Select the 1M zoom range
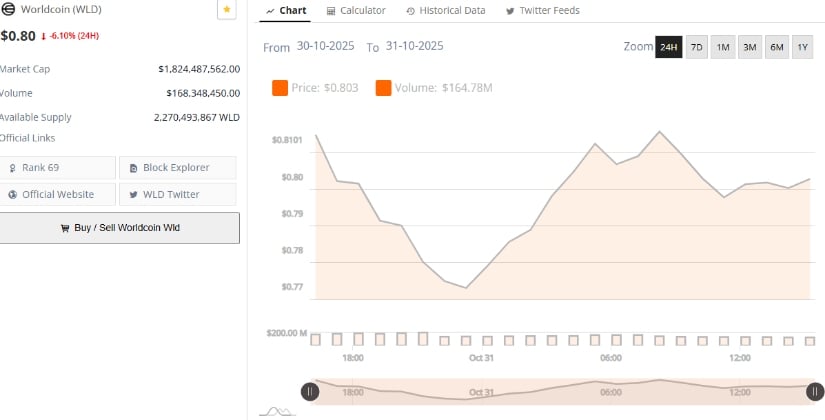The width and height of the screenshot is (825, 420). point(723,47)
